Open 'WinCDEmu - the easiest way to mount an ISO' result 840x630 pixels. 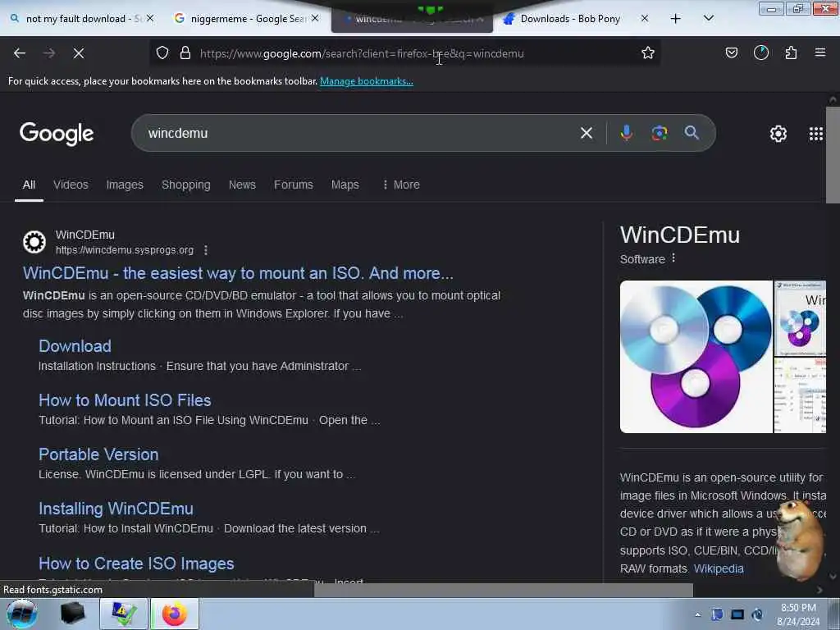238,273
